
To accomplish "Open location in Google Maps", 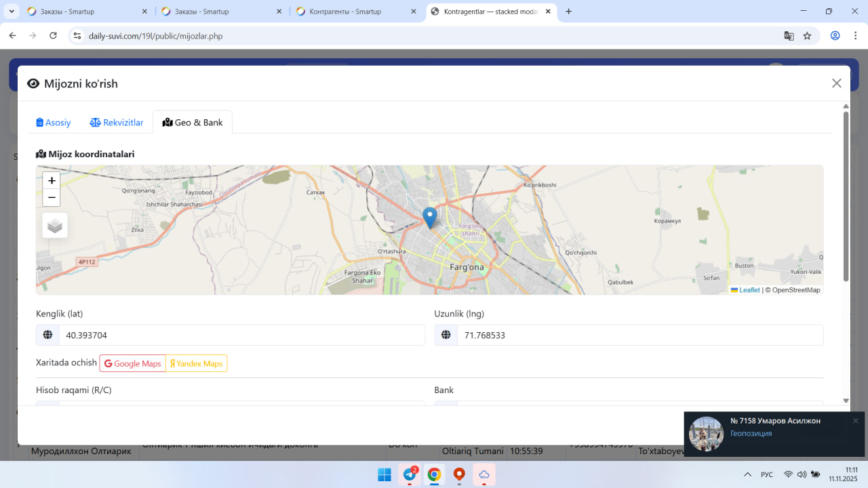I will 133,363.
